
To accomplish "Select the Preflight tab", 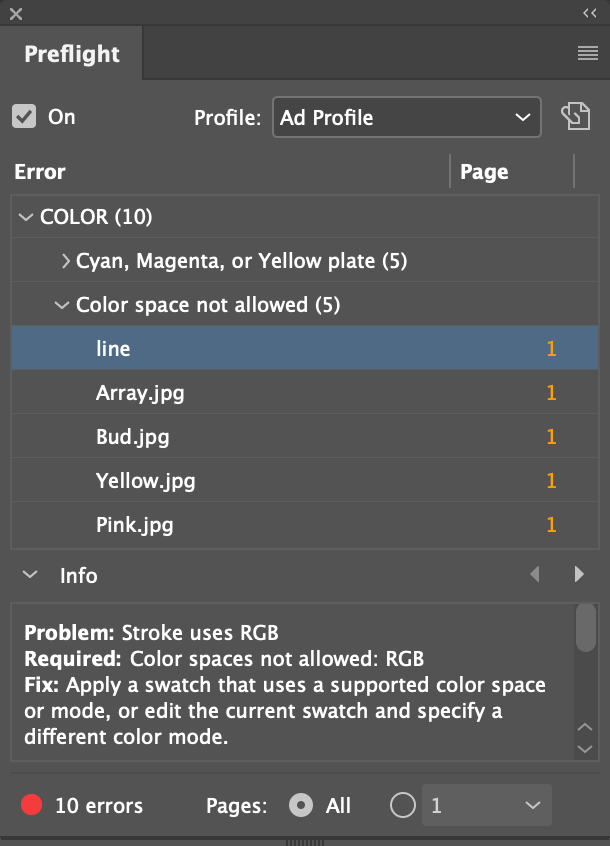I will [x=72, y=54].
